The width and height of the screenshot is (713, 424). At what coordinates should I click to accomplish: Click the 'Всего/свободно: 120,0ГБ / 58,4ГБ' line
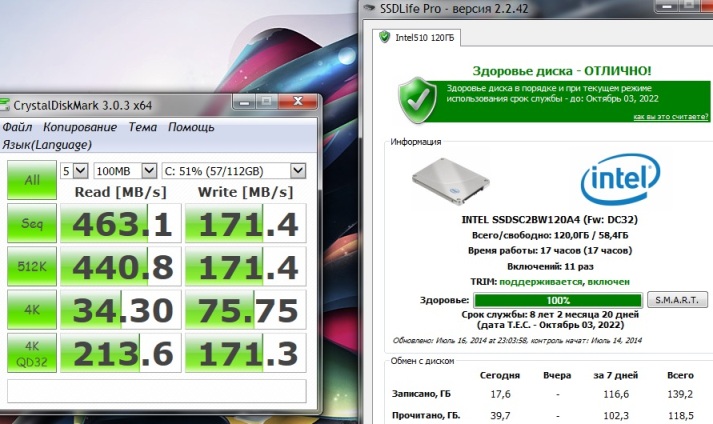point(550,235)
